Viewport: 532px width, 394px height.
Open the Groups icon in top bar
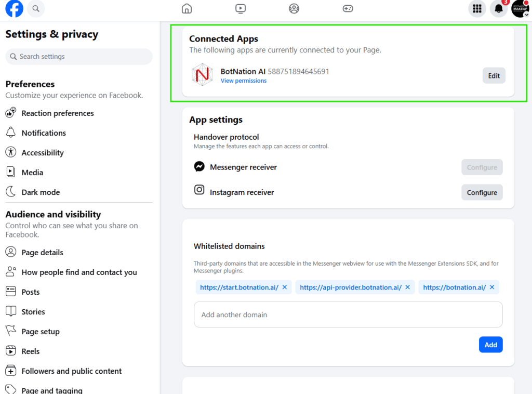point(294,9)
